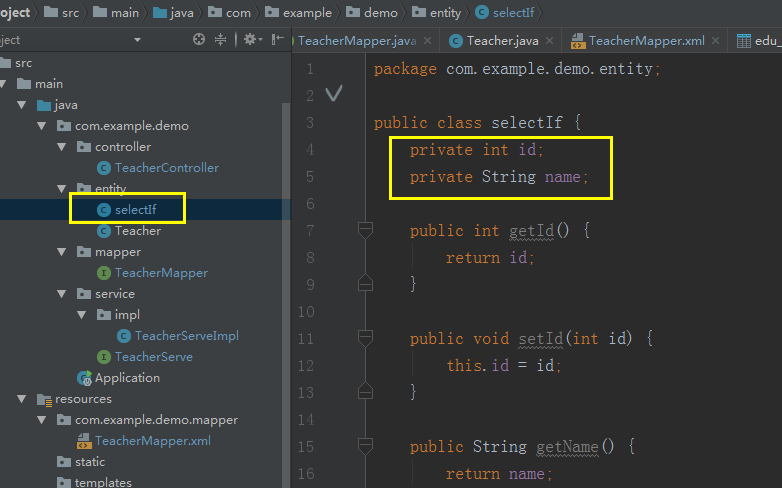
Task: Click the java breadcrumb
Action: tap(173, 12)
